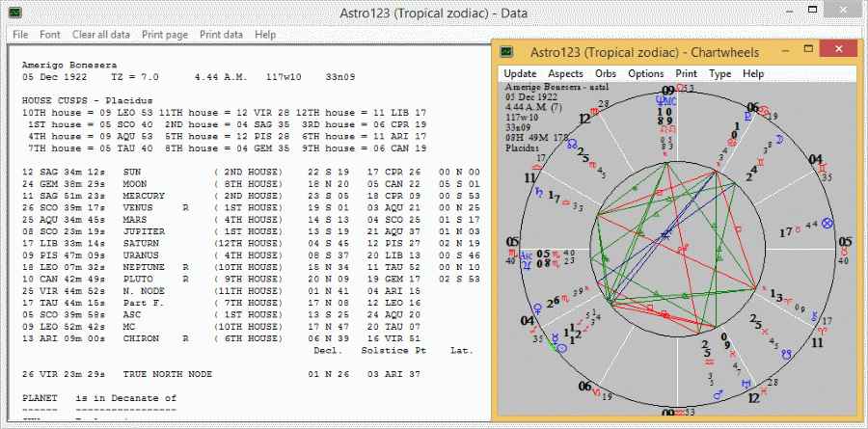Select the CHIRON row in planet list

click(222, 338)
